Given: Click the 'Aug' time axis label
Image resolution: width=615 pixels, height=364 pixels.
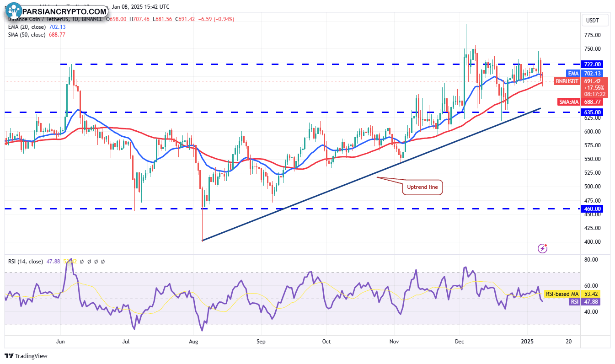Looking at the screenshot, I should [x=194, y=341].
